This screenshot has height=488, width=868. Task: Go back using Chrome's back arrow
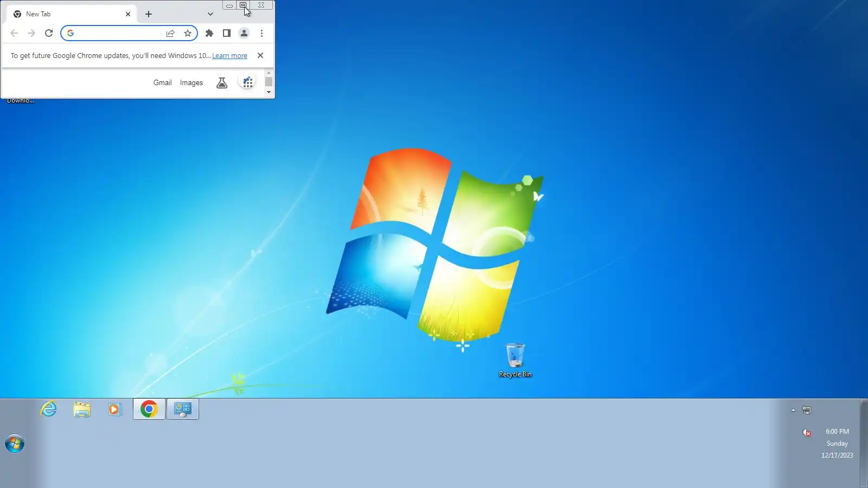[14, 33]
